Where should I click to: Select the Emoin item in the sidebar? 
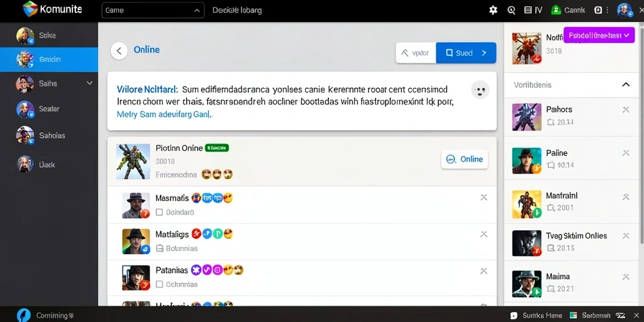49,60
